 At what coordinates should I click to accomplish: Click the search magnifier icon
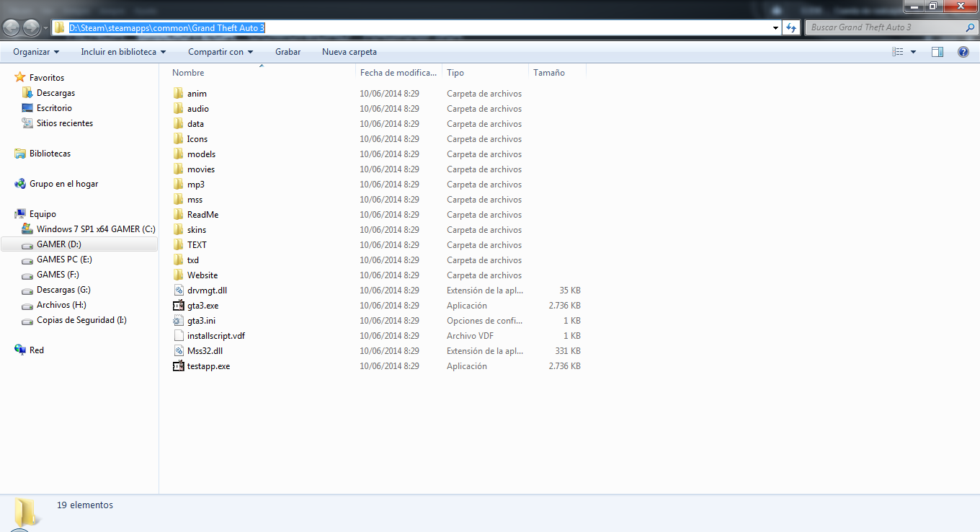(x=970, y=27)
